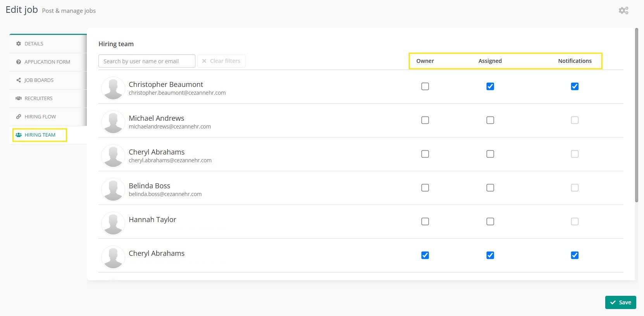This screenshot has height=316, width=644.
Task: Check Owner for Michael Andrews
Action: point(425,120)
